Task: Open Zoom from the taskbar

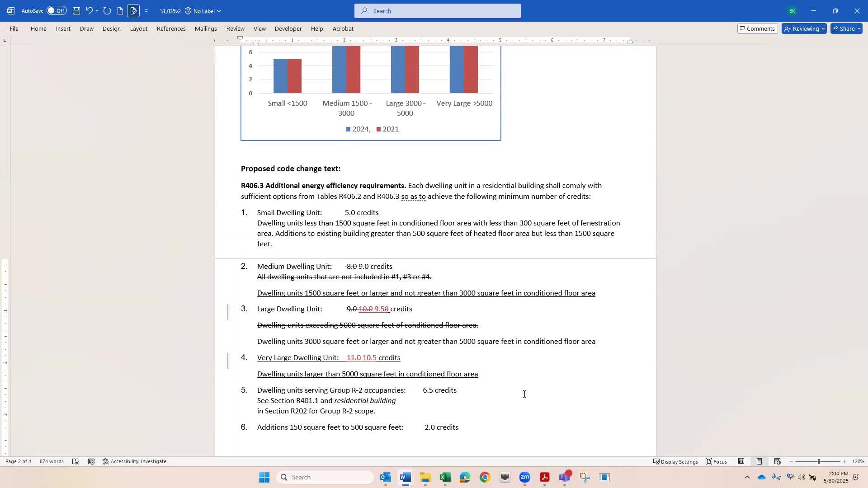Action: point(524,477)
